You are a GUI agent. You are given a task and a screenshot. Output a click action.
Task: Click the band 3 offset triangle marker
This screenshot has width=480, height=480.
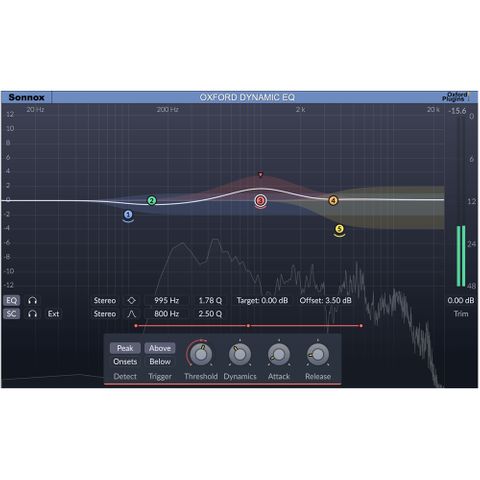click(x=261, y=174)
